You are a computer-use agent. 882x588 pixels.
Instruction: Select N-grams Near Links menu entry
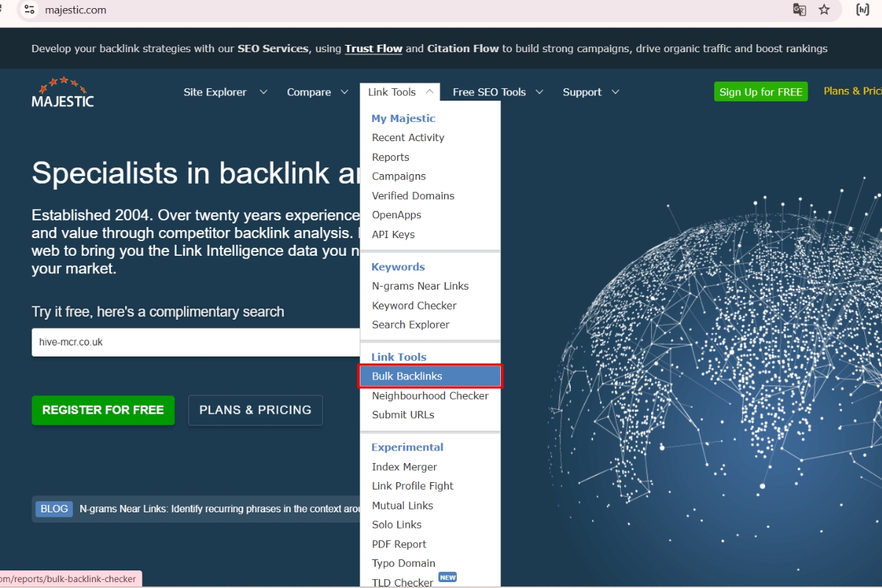[x=420, y=286]
